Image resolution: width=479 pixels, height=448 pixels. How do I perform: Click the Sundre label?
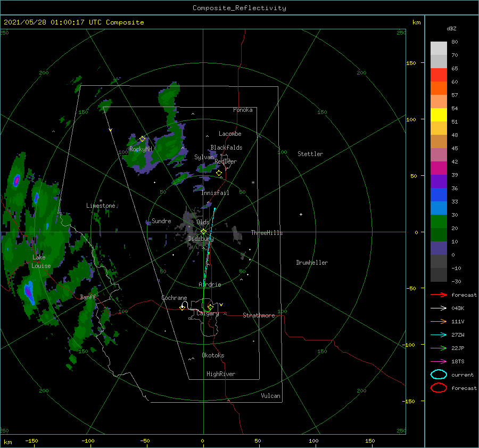(x=161, y=221)
